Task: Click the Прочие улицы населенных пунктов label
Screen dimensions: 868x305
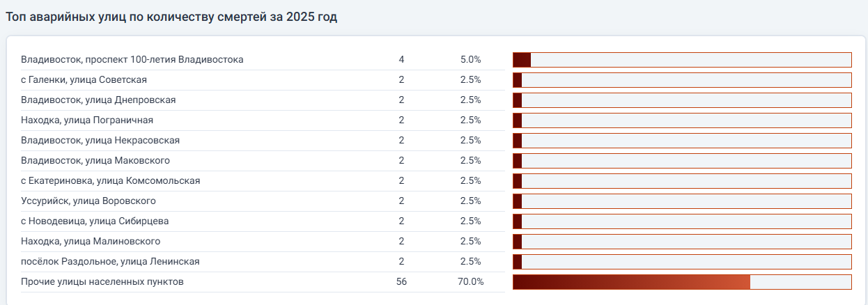Action: click(x=102, y=282)
